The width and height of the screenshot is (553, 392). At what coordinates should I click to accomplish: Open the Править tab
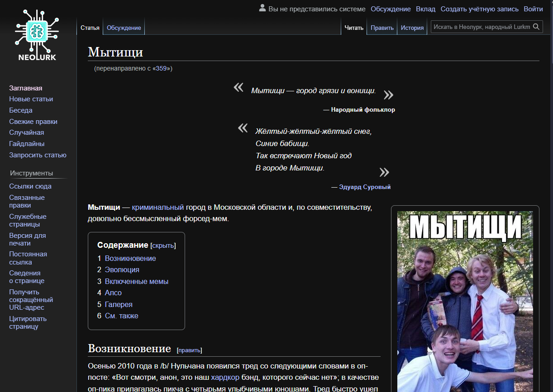tap(382, 28)
